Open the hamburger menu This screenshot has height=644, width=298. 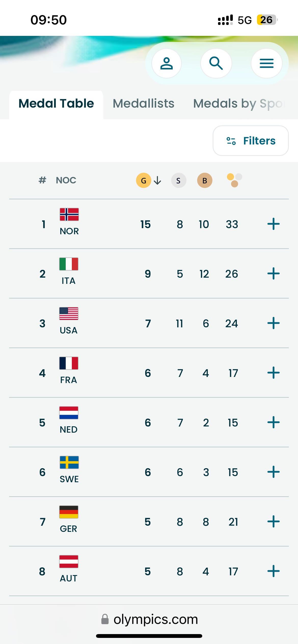tap(266, 63)
